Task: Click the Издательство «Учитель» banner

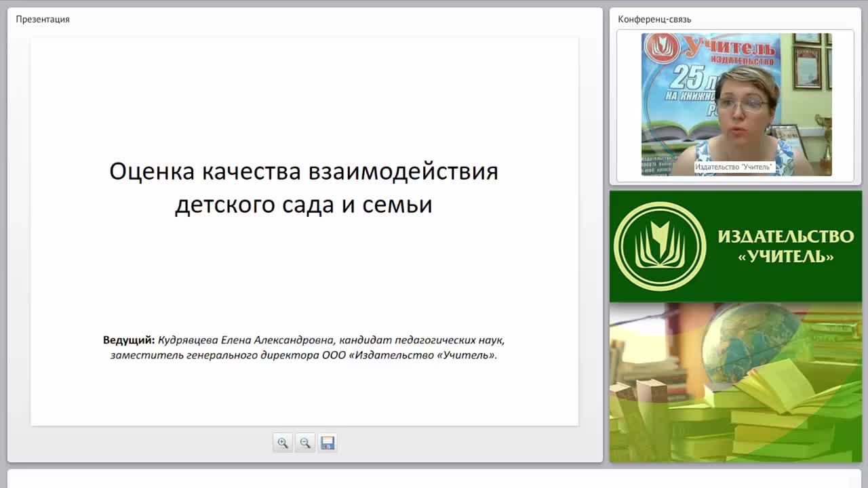Action: [x=736, y=246]
